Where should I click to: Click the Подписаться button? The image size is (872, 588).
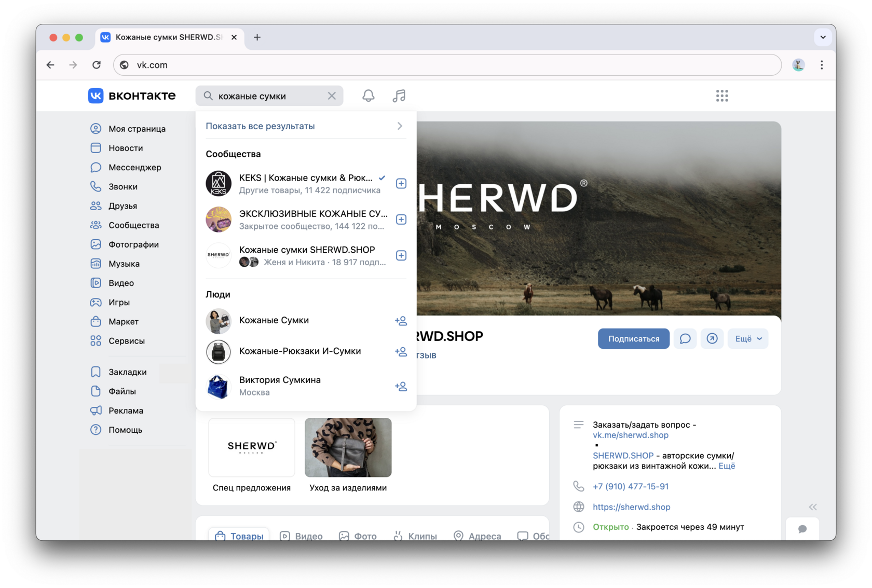tap(633, 339)
